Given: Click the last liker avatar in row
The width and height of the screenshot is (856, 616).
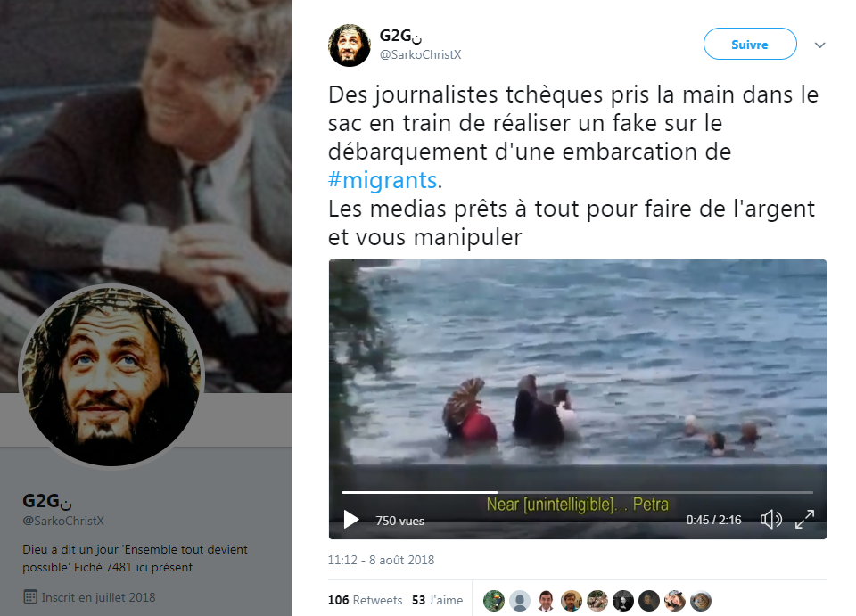Looking at the screenshot, I should coord(701,601).
